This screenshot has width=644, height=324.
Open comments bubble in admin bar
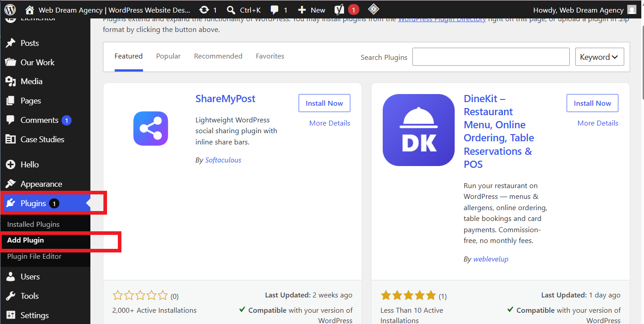coord(274,10)
